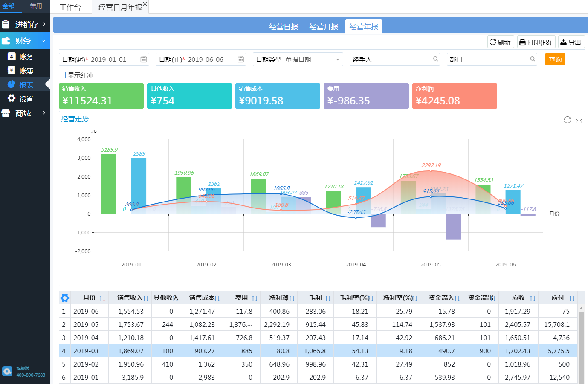
Task: Select the highlighted 2019-03 table row
Action: click(318, 351)
